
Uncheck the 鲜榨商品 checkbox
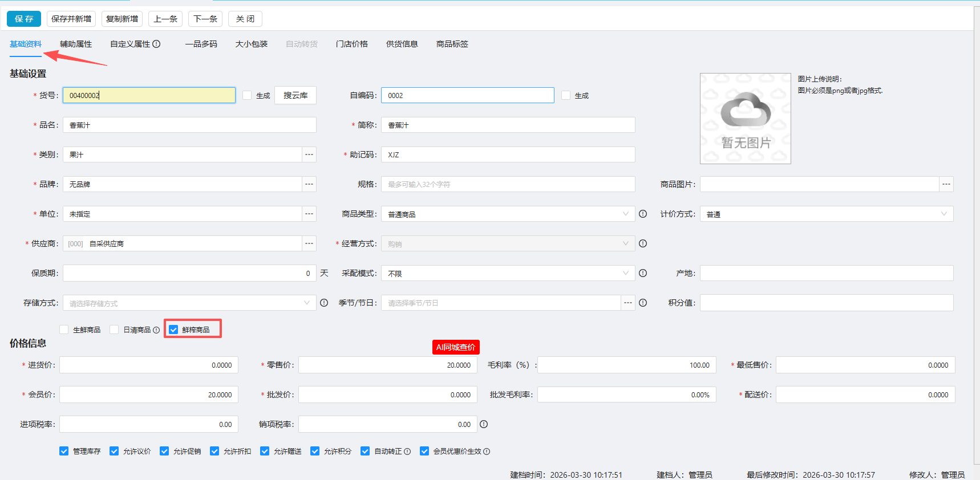point(173,330)
